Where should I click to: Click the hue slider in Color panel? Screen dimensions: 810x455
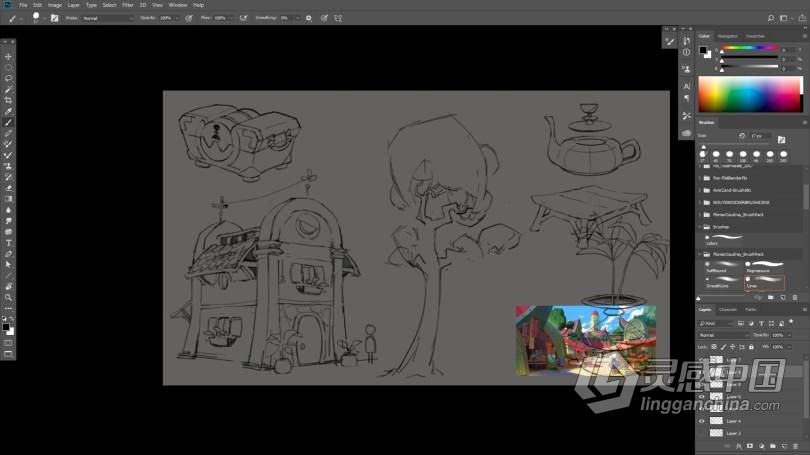point(750,49)
